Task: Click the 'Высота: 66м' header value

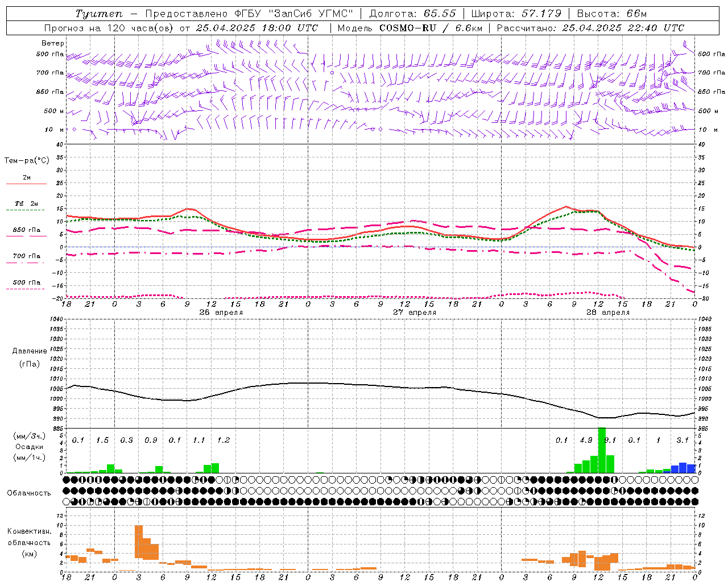Action: coord(612,14)
